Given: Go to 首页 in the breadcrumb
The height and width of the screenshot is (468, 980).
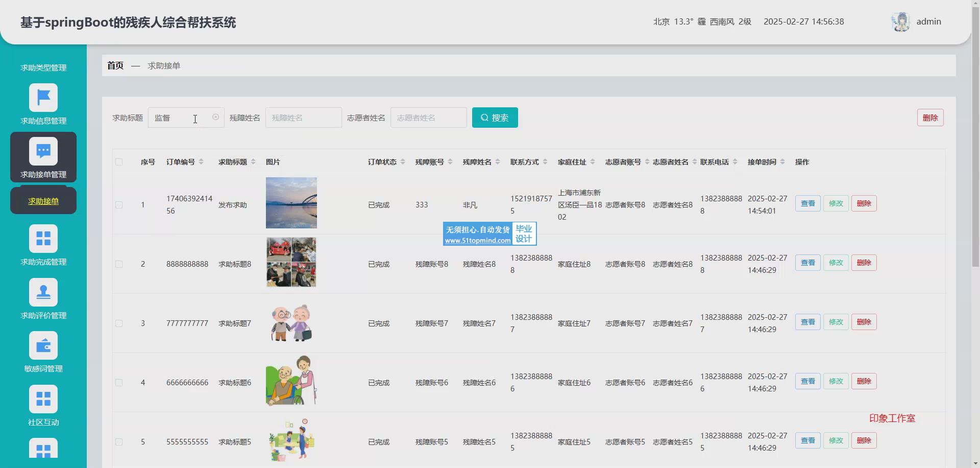Looking at the screenshot, I should [115, 65].
